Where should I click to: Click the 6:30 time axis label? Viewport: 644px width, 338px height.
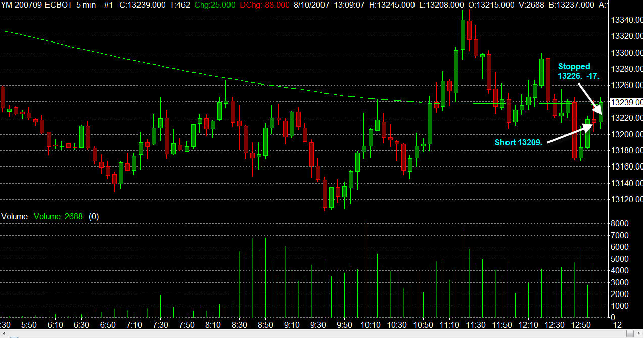81,324
